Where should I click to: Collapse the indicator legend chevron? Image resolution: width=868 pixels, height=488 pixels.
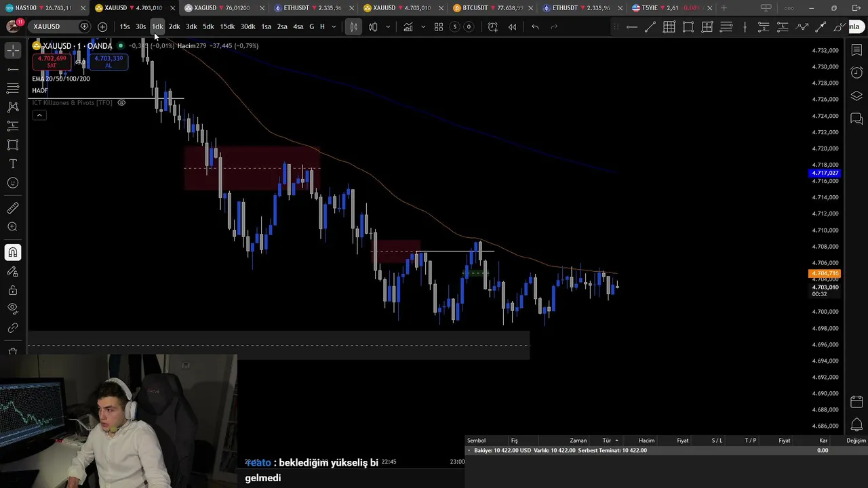click(x=39, y=115)
